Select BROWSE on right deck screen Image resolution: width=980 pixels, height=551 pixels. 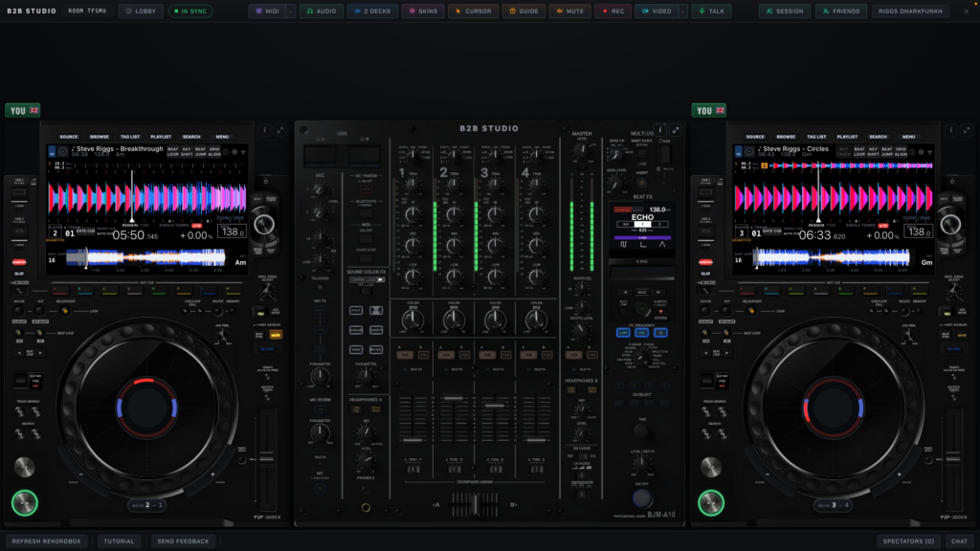point(786,137)
